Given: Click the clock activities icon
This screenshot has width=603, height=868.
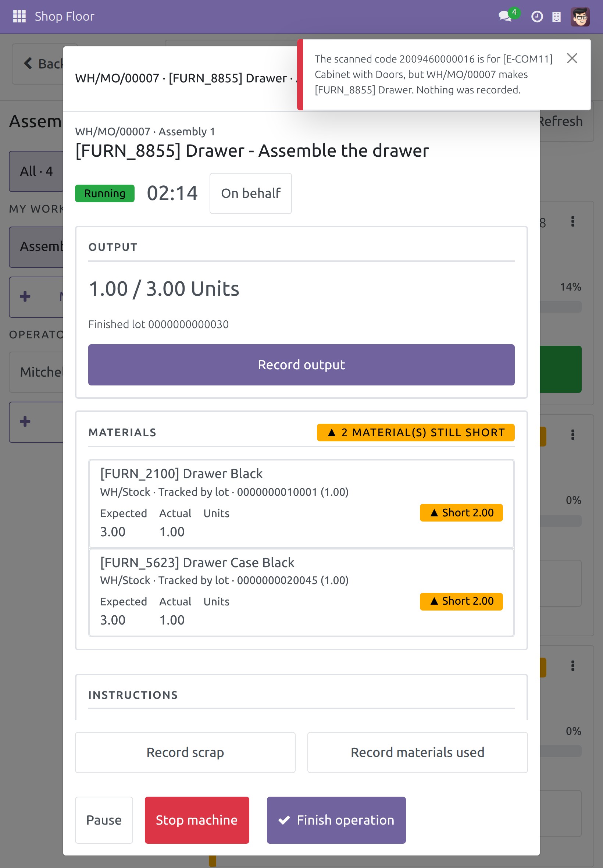Looking at the screenshot, I should [x=537, y=17].
